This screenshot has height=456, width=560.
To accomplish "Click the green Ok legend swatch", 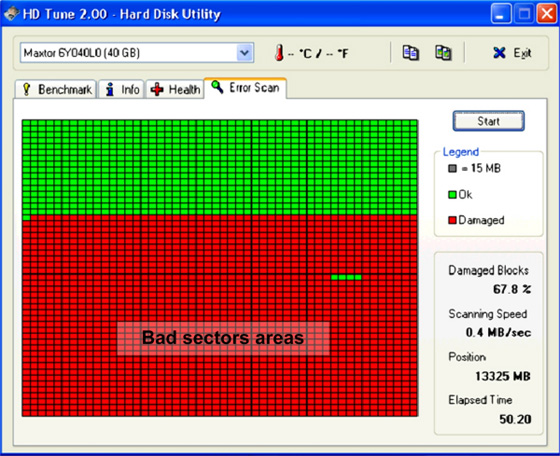I will pos(452,195).
